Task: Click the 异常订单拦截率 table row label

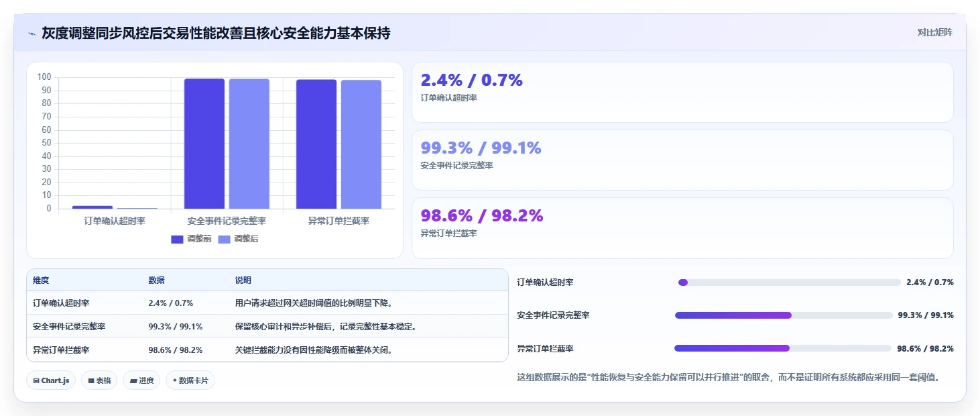Action: tap(61, 350)
